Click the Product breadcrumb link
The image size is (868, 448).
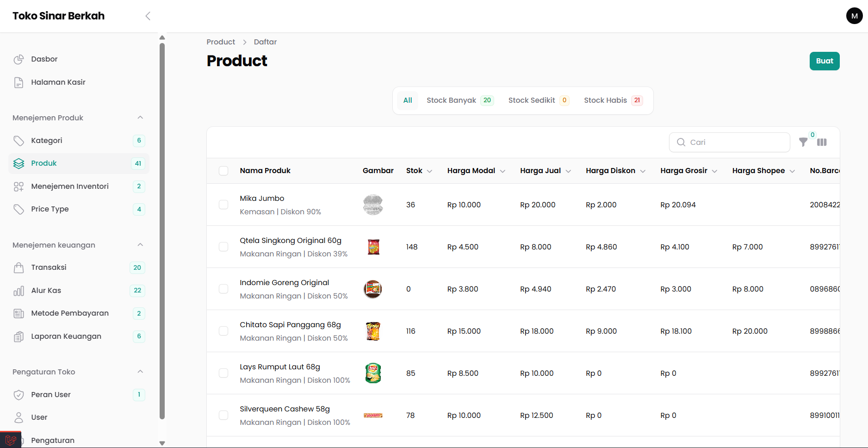pos(221,42)
